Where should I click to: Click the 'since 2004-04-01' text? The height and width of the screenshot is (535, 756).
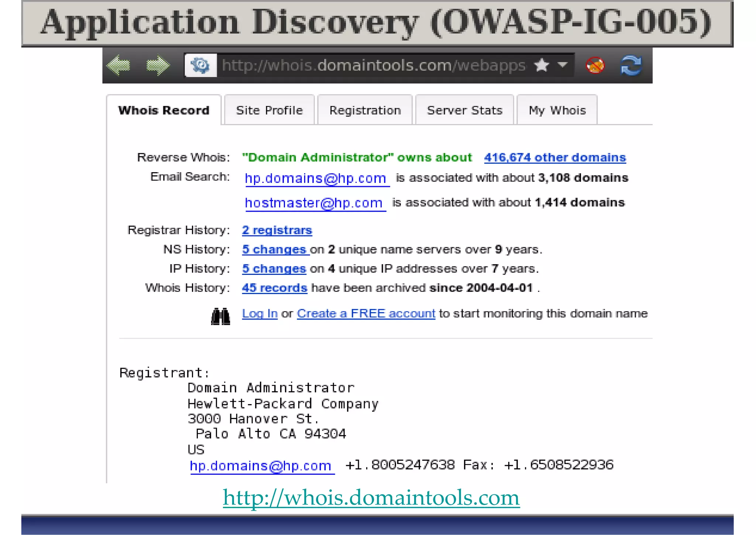point(481,288)
